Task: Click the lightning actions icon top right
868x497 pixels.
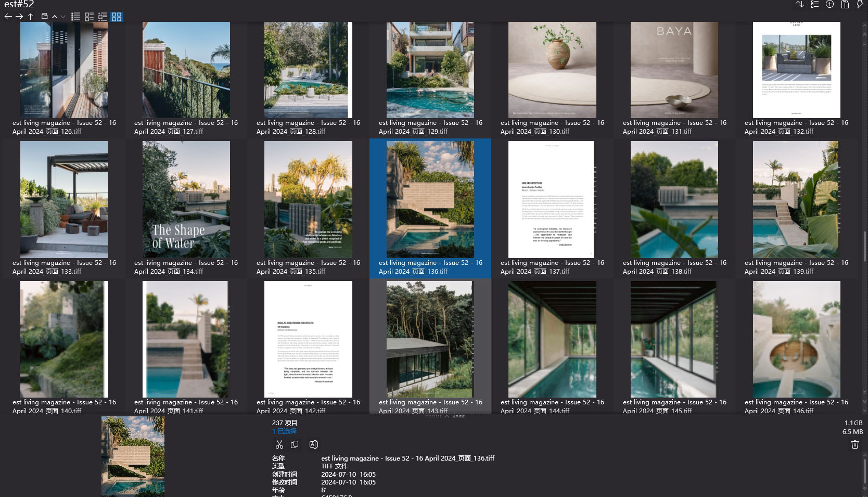Action: coord(860,4)
